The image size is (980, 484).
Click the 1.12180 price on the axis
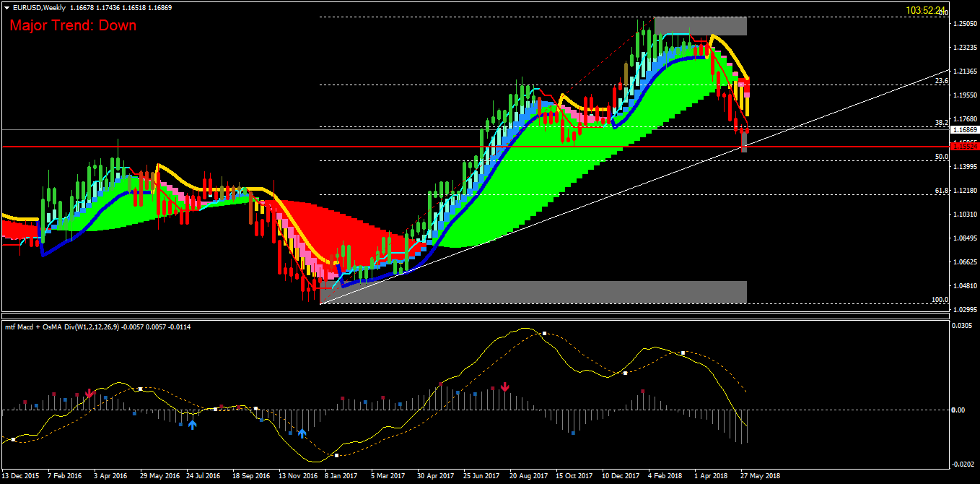(965, 191)
